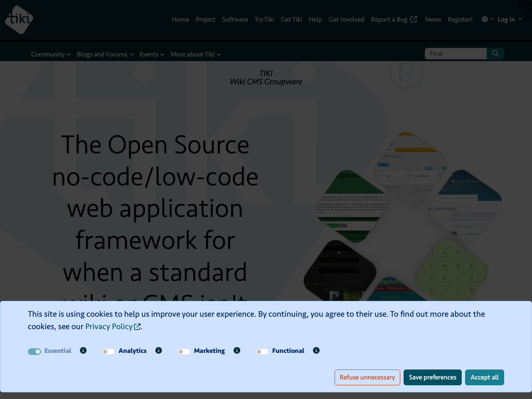
Task: Turn on the Functional cookies toggle
Action: coord(262,352)
